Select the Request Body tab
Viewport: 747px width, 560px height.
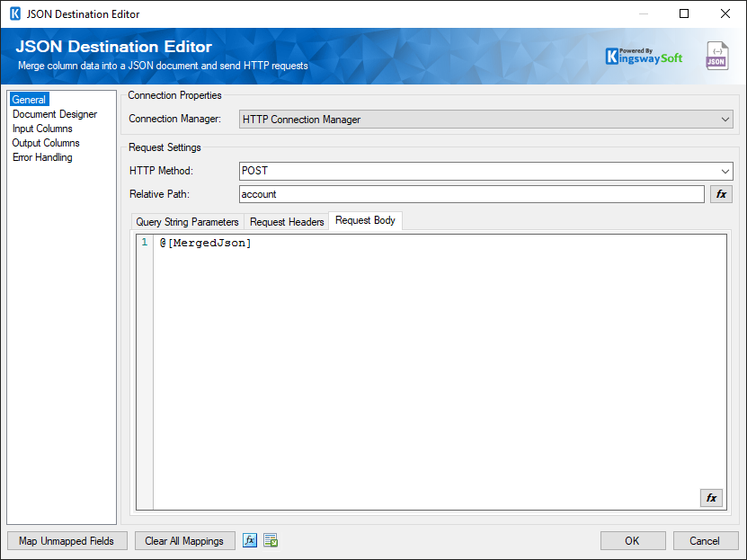click(365, 221)
